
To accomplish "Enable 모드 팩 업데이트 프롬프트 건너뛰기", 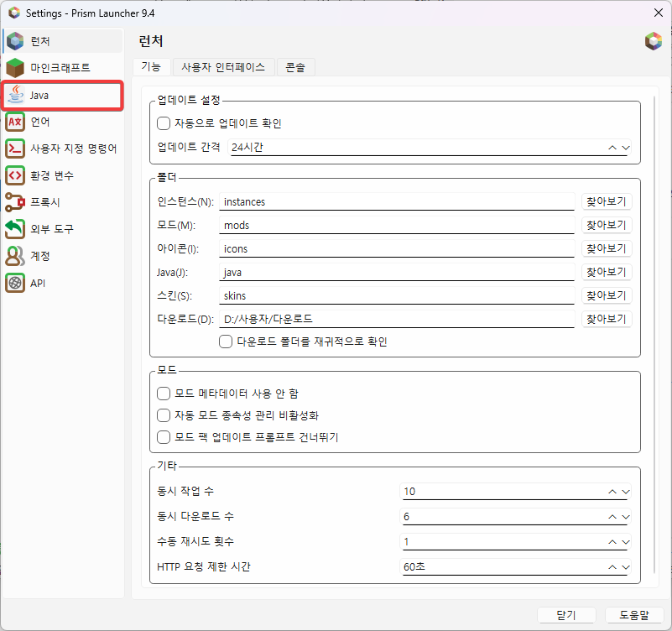I will 164,437.
